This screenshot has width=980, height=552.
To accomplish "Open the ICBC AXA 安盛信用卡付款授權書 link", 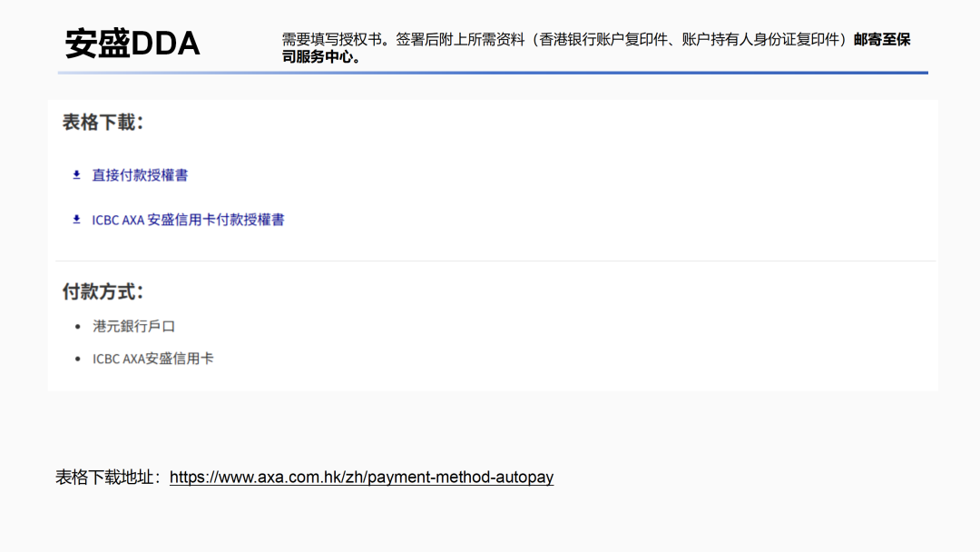I will point(188,220).
